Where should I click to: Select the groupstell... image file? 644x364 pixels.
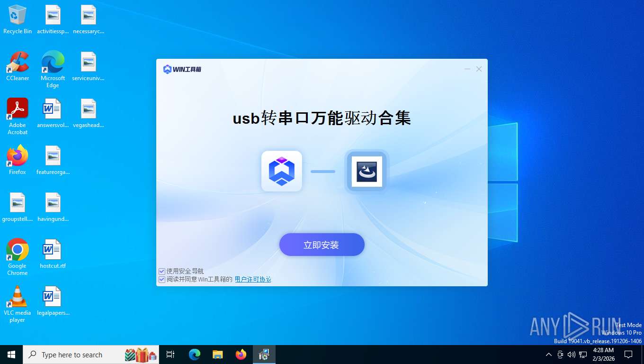click(18, 208)
